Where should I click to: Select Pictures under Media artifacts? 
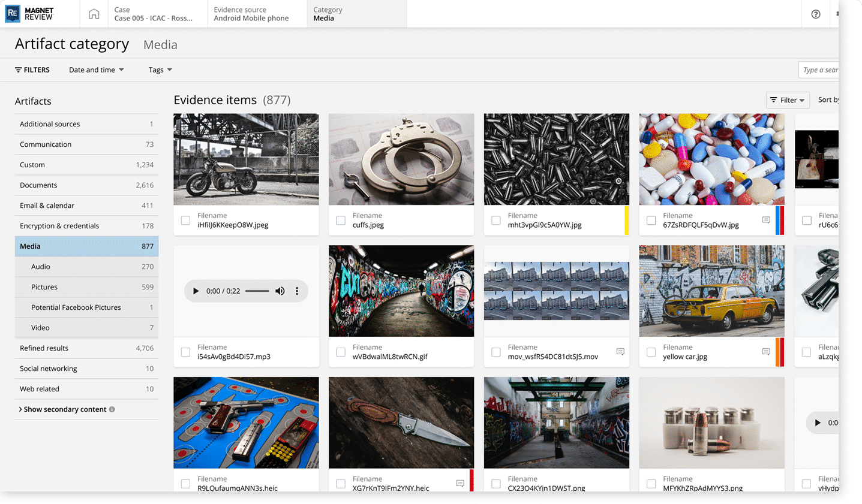[44, 287]
